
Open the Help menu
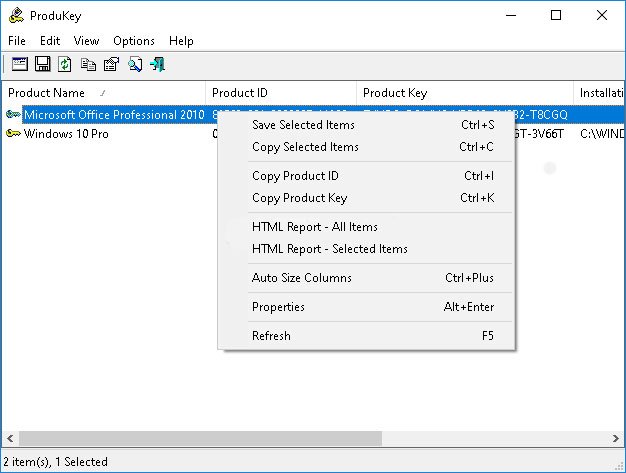point(181,41)
